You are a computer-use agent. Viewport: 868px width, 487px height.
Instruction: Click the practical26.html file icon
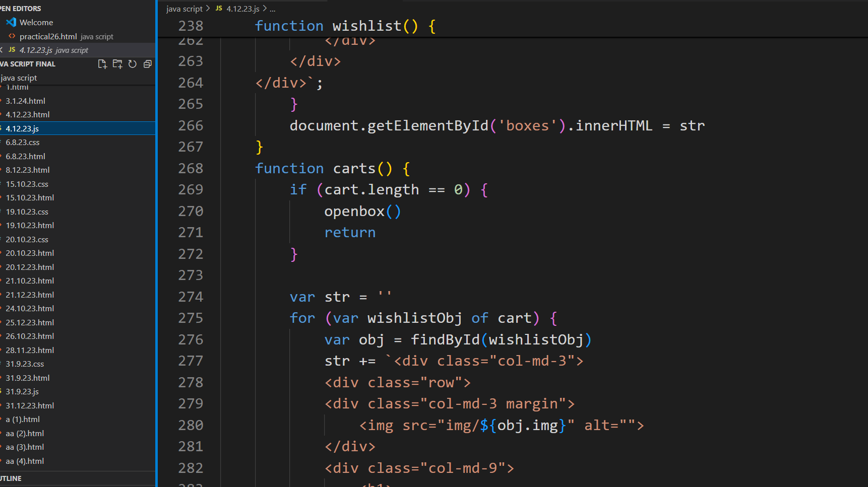pyautogui.click(x=12, y=36)
